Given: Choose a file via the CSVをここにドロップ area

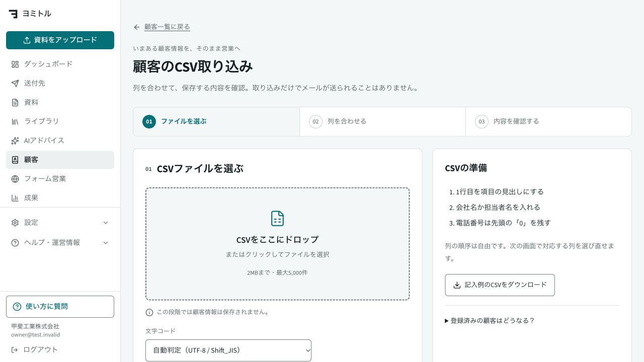Looking at the screenshot, I should (x=278, y=244).
